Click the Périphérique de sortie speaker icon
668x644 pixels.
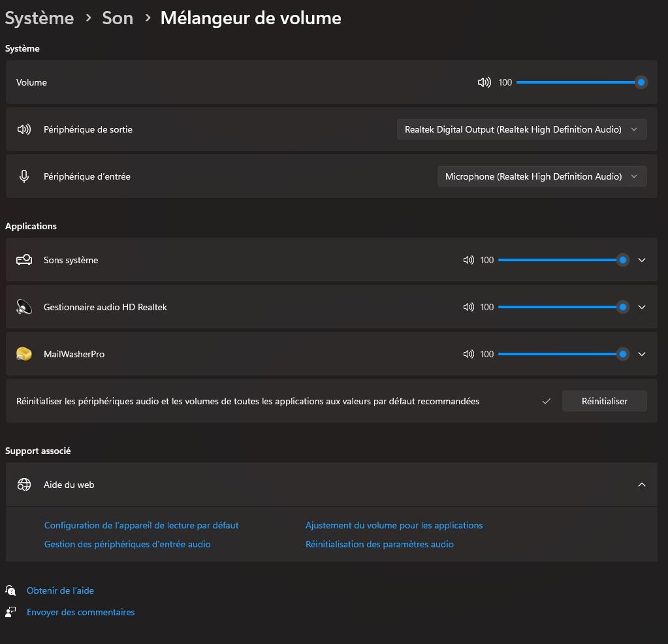click(24, 129)
